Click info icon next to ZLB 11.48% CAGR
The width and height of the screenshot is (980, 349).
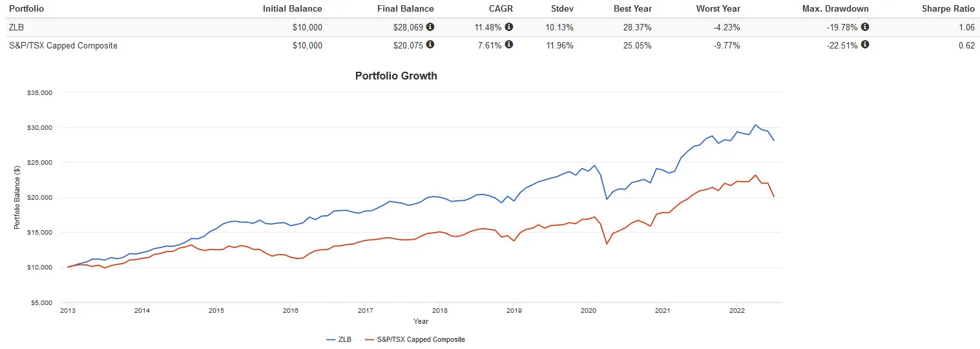click(509, 27)
